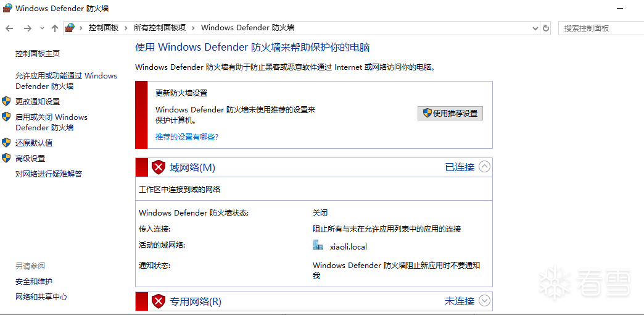Viewport: 644px width, 315px height.
Task: Click 使用推荐设置 button
Action: point(450,114)
